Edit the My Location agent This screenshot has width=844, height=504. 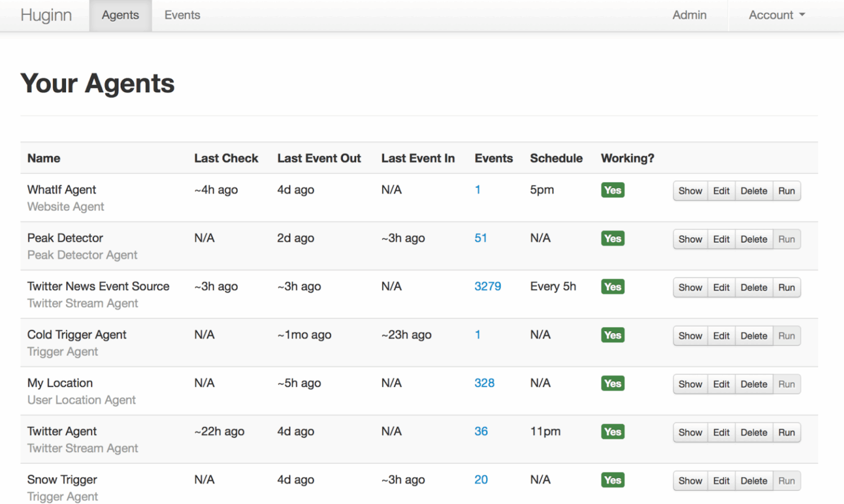coord(721,384)
